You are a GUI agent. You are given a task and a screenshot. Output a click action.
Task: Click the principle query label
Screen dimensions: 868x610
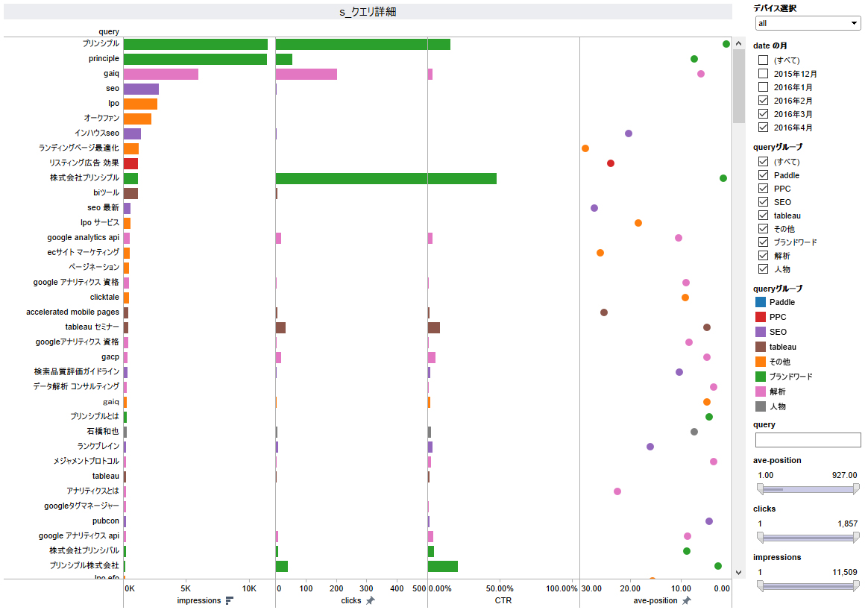click(x=104, y=59)
